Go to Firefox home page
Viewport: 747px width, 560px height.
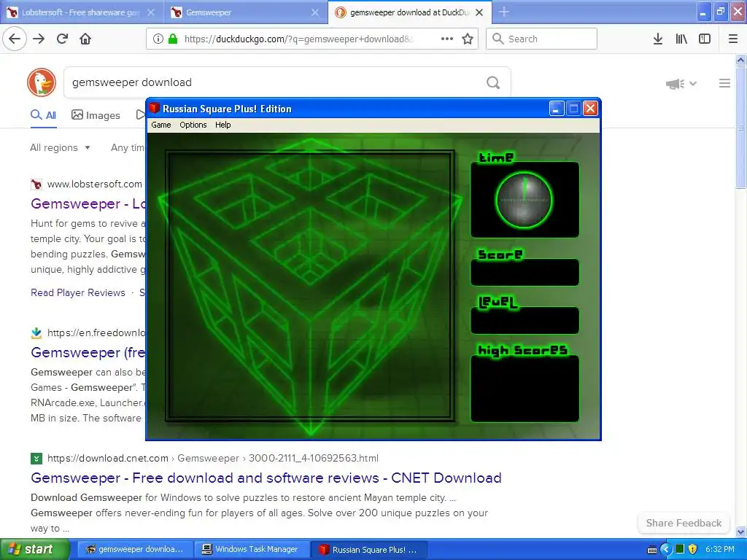pos(85,39)
